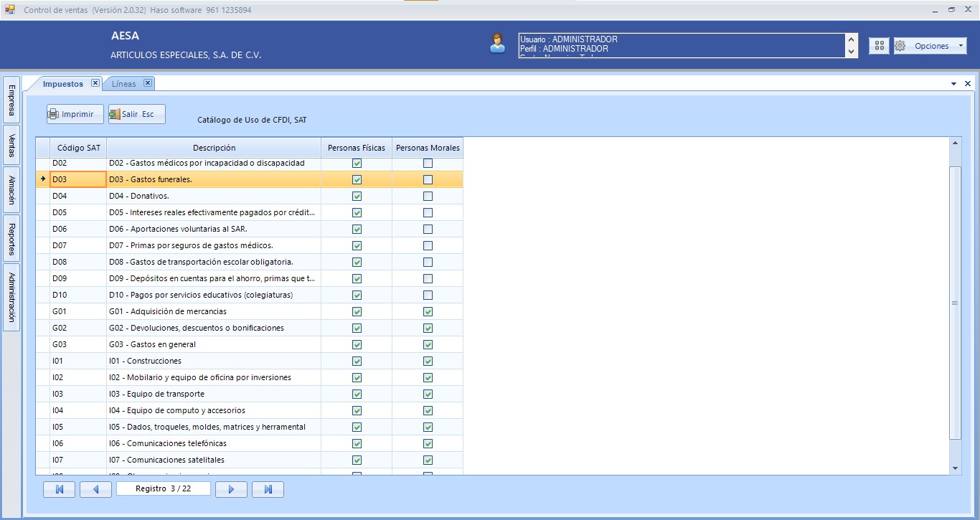Select the Impuestos tab
The image size is (980, 520).
[x=63, y=84]
